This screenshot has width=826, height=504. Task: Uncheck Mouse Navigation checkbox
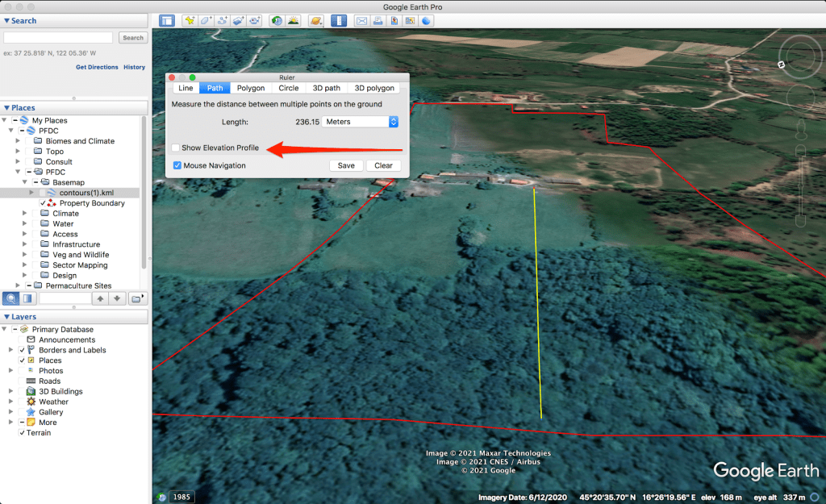[x=177, y=165]
